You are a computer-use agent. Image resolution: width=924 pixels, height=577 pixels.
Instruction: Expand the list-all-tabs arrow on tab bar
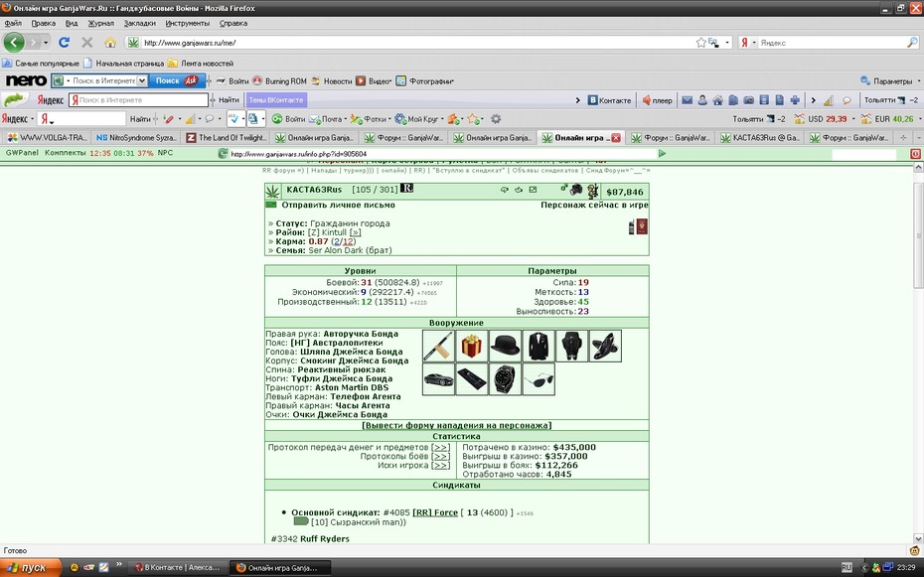[918, 137]
